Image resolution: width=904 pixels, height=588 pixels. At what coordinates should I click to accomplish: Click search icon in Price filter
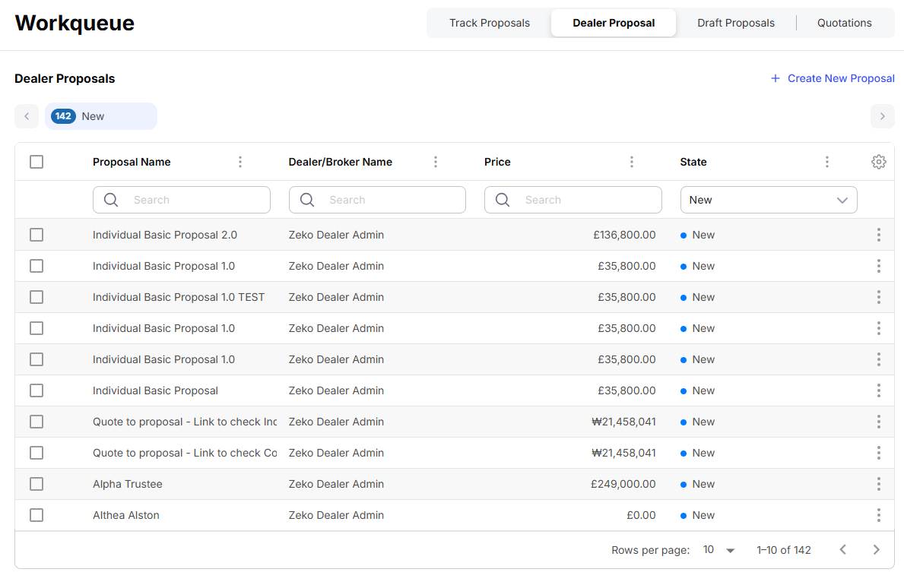(503, 200)
